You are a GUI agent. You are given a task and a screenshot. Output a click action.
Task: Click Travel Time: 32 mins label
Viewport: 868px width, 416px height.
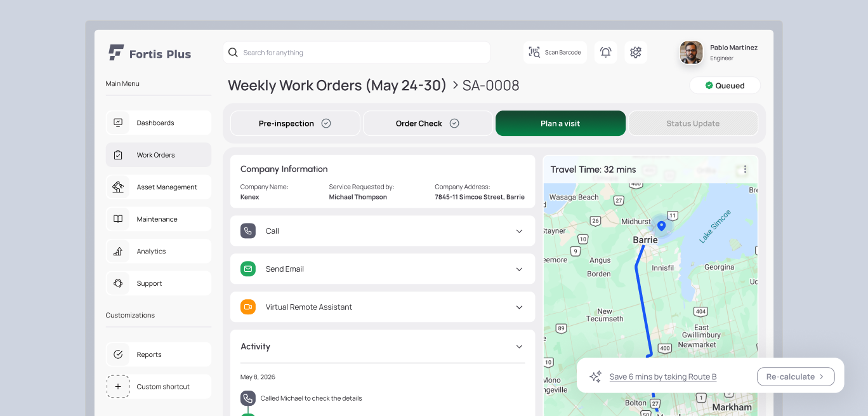593,170
